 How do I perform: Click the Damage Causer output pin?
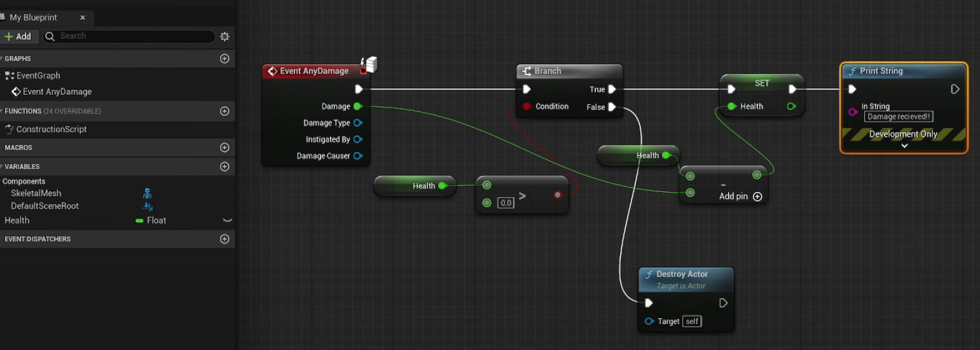click(x=358, y=156)
